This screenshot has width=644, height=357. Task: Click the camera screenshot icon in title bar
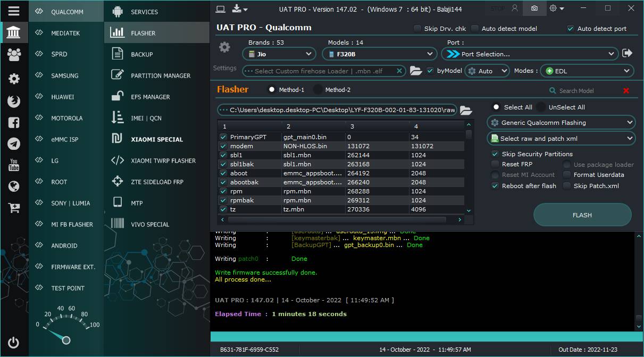tap(534, 8)
